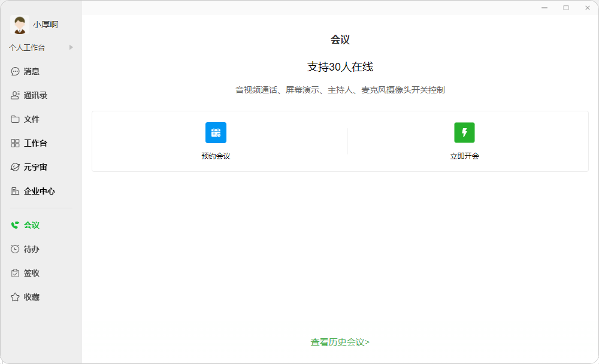Click the 会议 page heading

340,40
